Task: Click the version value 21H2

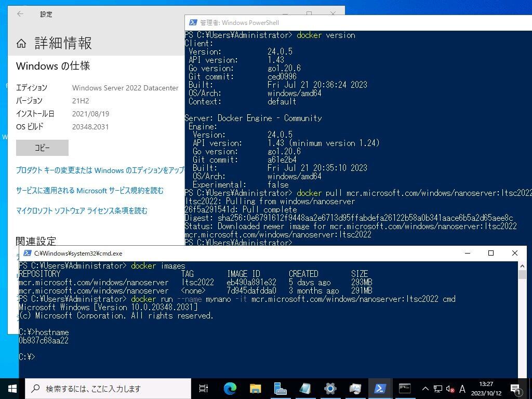Action: [81, 101]
